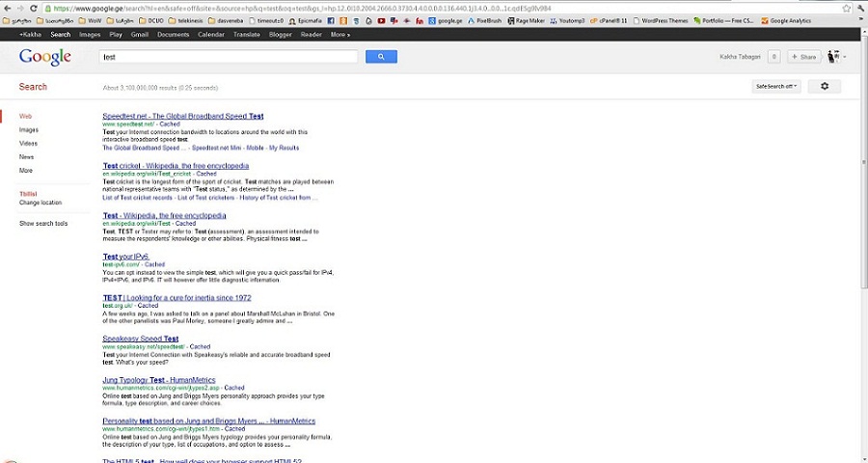
Task: Click Show search tools link
Action: (x=43, y=224)
